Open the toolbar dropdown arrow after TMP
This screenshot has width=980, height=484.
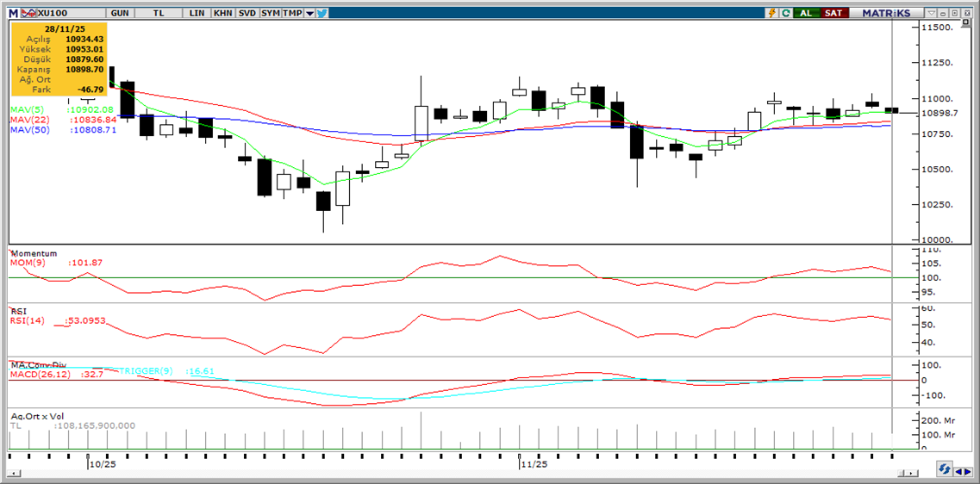[309, 13]
